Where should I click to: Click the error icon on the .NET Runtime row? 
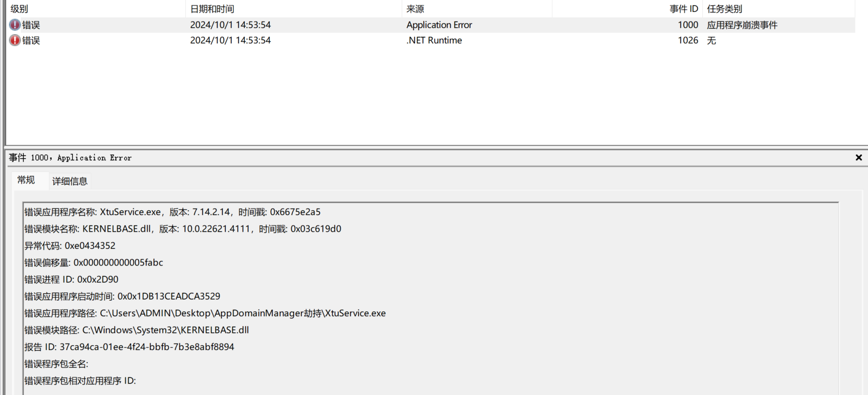point(15,41)
